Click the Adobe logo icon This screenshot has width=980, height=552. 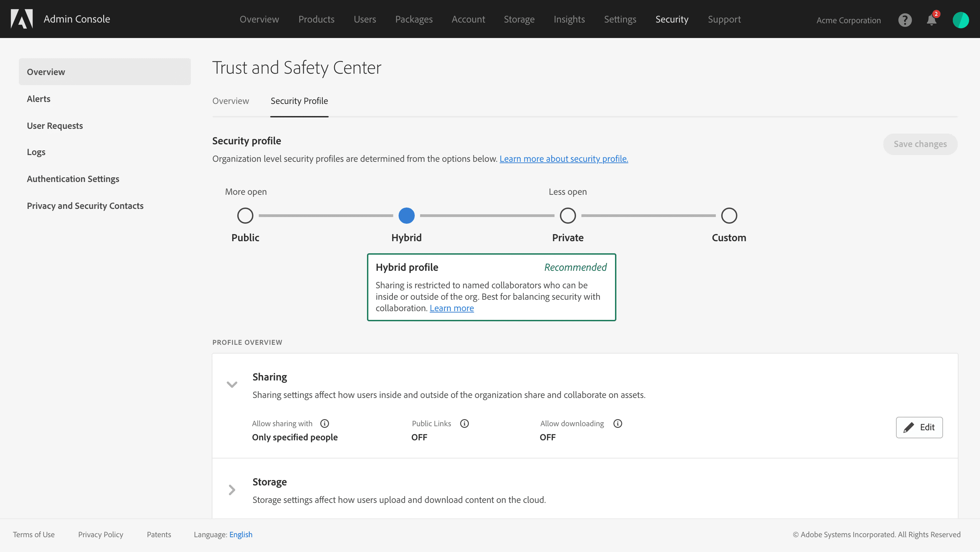tap(22, 19)
